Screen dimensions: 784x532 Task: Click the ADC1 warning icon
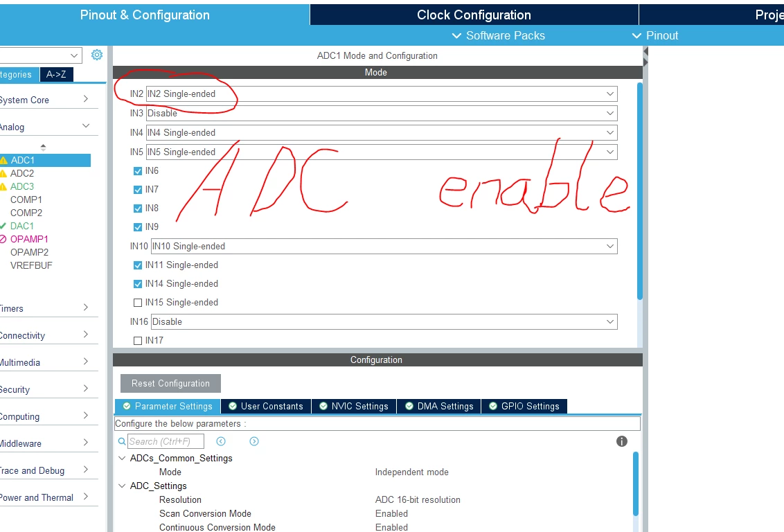tap(3, 161)
